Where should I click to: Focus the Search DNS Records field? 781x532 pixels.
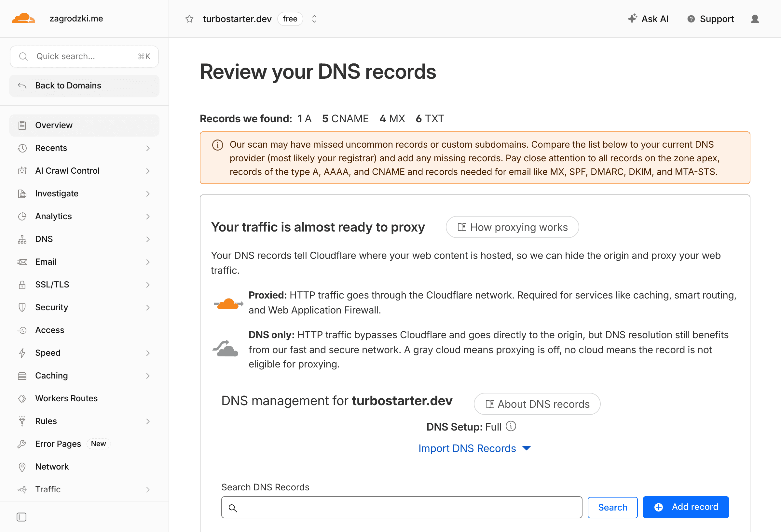click(402, 508)
